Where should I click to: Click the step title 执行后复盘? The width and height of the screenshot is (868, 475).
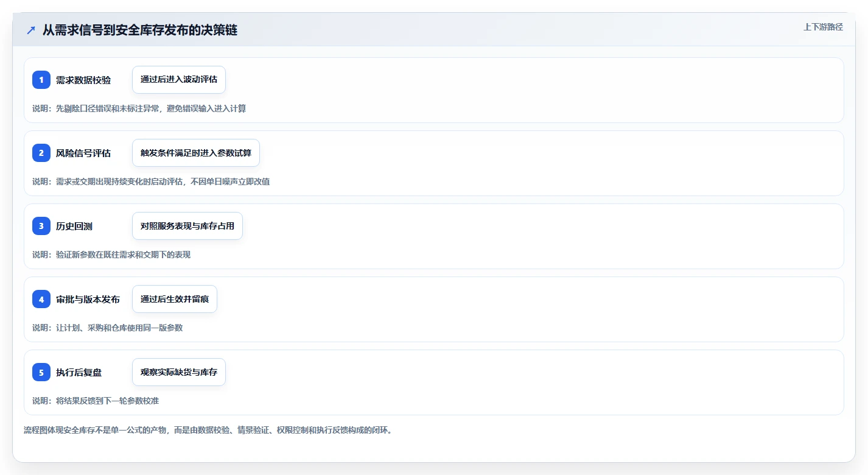(79, 372)
